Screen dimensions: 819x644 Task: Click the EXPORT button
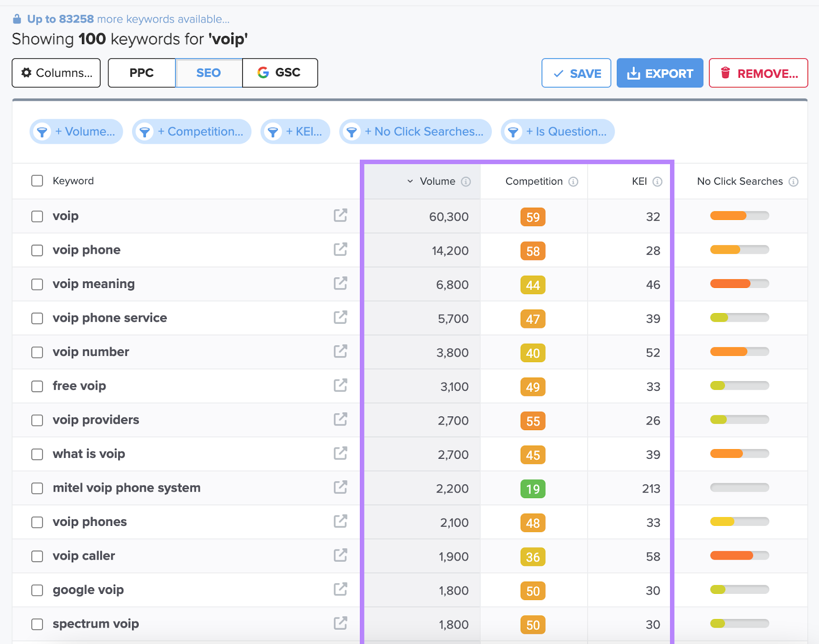(660, 73)
